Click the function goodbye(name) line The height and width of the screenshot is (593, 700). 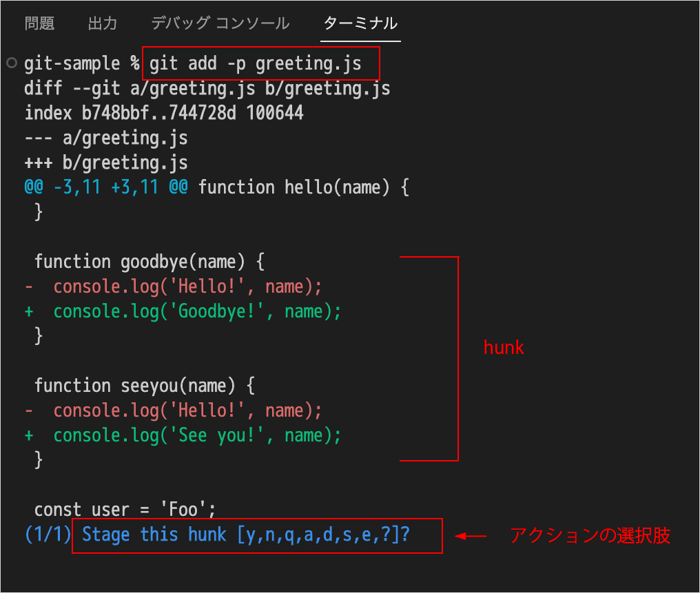tap(150, 262)
